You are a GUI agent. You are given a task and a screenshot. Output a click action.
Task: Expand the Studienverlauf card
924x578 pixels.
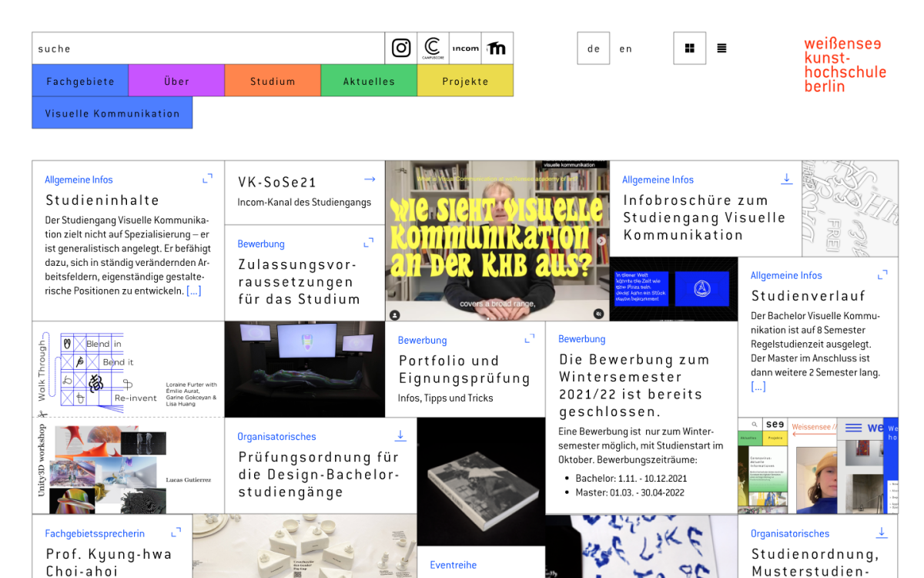pyautogui.click(x=882, y=274)
